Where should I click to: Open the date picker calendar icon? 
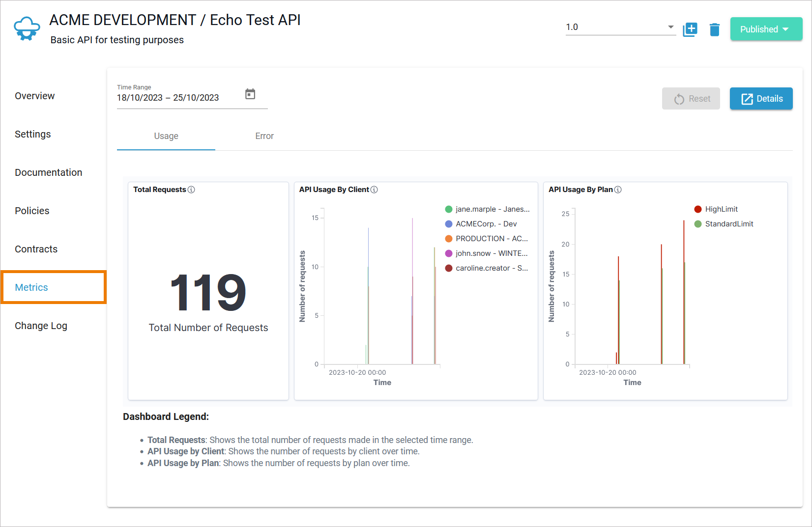coord(251,94)
